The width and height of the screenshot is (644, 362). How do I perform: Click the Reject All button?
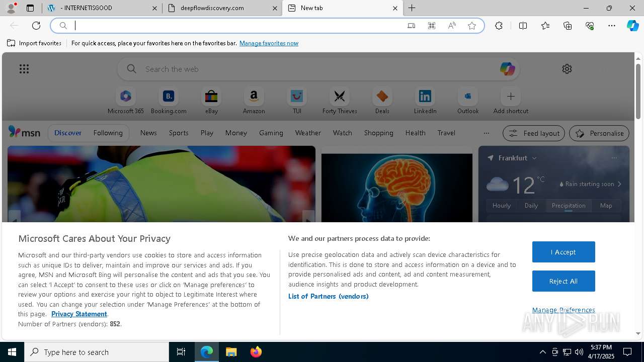click(x=563, y=281)
